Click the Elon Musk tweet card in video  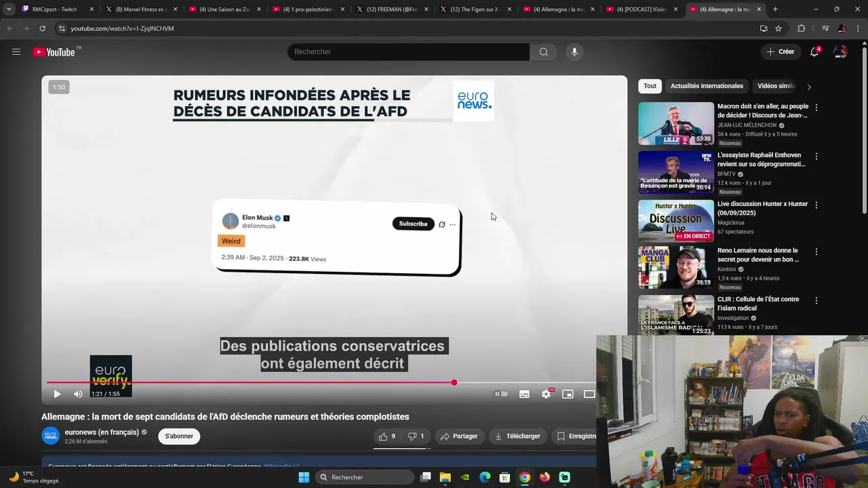tap(337, 237)
